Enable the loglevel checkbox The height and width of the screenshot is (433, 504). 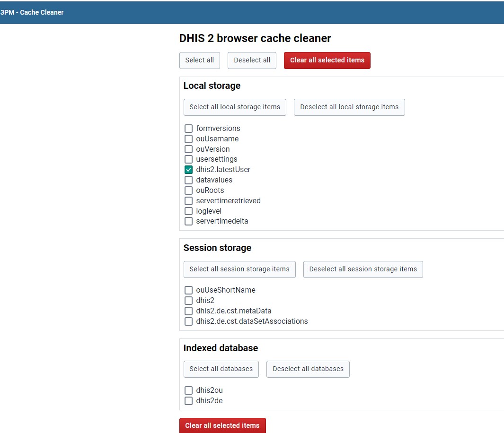189,211
